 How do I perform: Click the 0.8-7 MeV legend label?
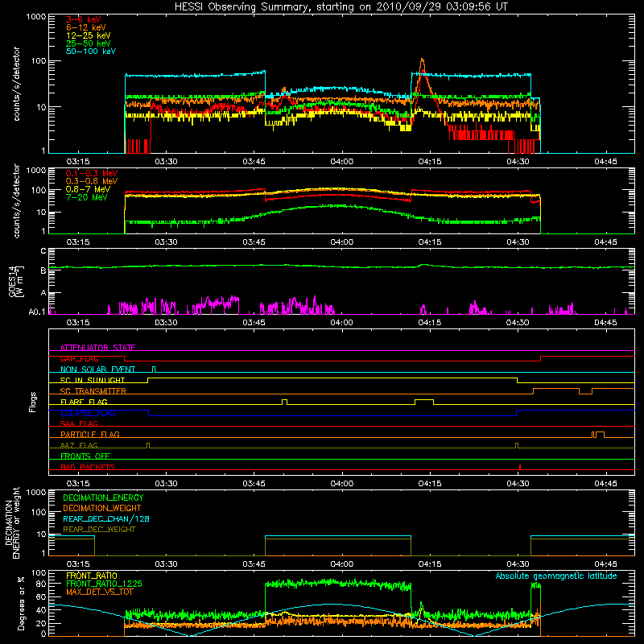click(89, 189)
